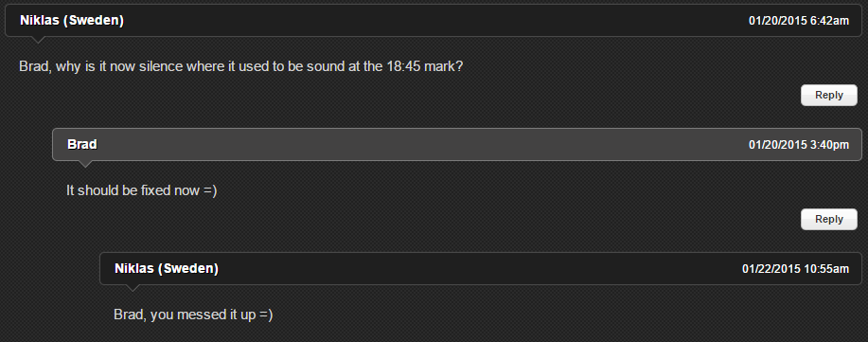
Task: Click the bubble pointer beneath the nested Niklas header
Action: [x=133, y=288]
